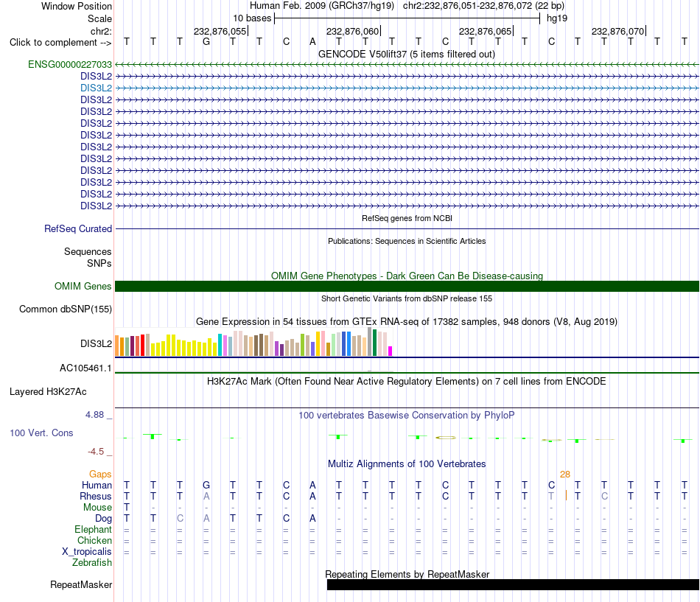The width and height of the screenshot is (700, 602).
Task: Click the Chicken alignment row label
Action: [x=94, y=540]
